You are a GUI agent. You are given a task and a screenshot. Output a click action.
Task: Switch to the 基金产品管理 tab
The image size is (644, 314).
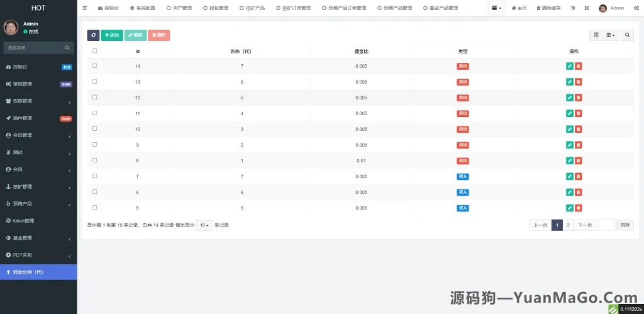440,8
